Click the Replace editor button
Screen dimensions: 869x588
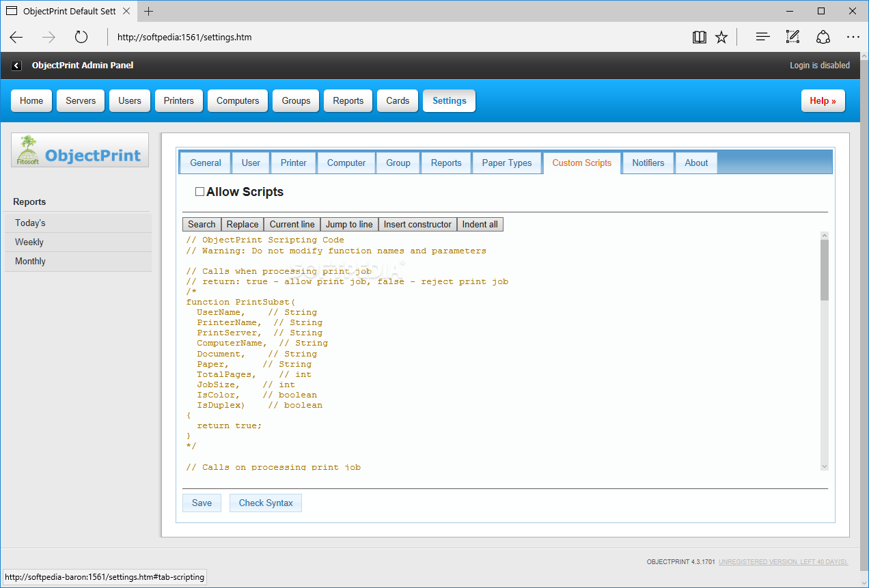[243, 224]
